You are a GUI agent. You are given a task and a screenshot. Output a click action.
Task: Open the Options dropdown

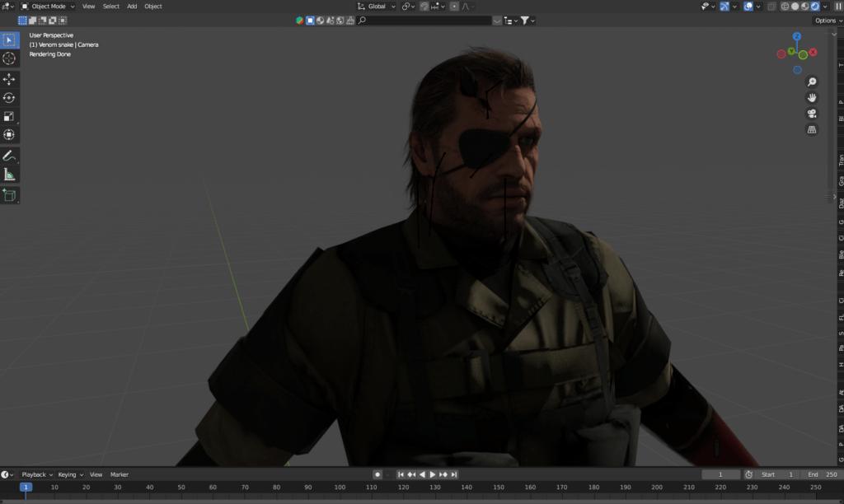pyautogui.click(x=827, y=20)
